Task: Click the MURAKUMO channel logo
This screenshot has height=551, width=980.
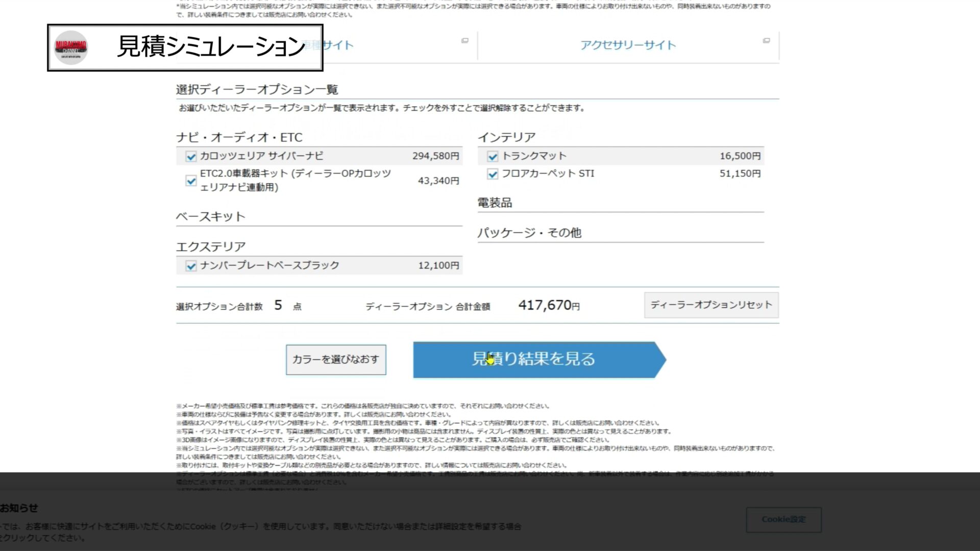Action: click(x=71, y=47)
